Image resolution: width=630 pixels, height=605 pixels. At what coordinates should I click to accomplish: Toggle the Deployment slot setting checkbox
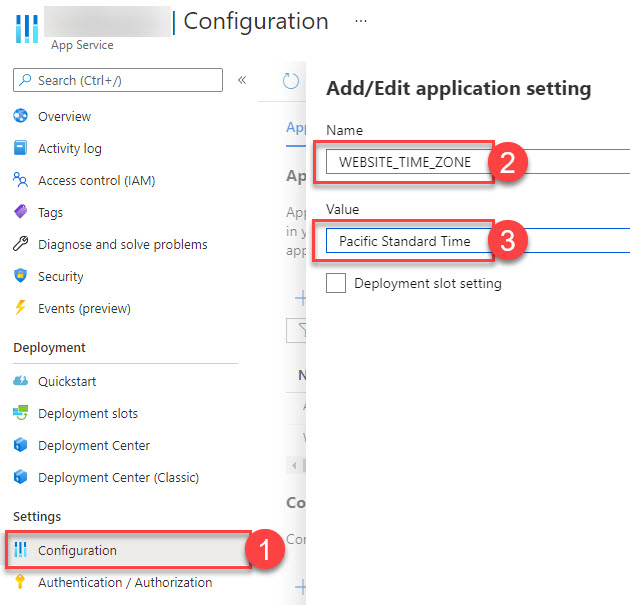[x=337, y=284]
